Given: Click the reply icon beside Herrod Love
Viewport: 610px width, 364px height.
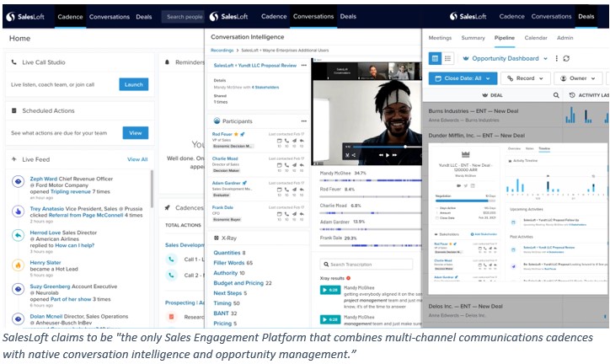Looking at the screenshot, I should [18, 235].
